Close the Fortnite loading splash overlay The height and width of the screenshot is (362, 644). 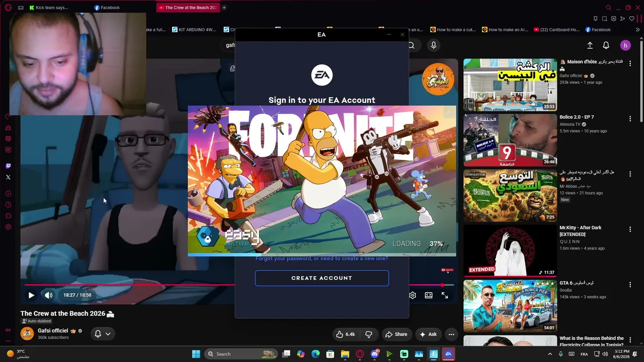click(449, 113)
